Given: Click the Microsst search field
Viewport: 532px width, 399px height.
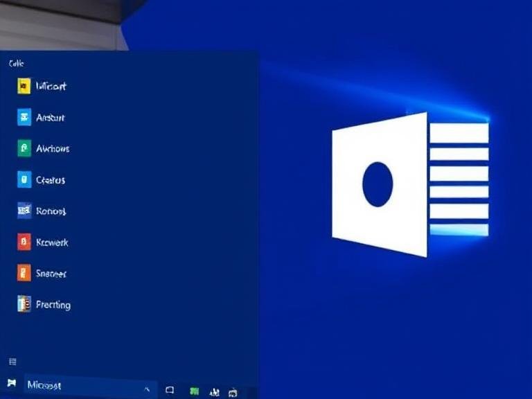Looking at the screenshot, I should click(x=90, y=386).
